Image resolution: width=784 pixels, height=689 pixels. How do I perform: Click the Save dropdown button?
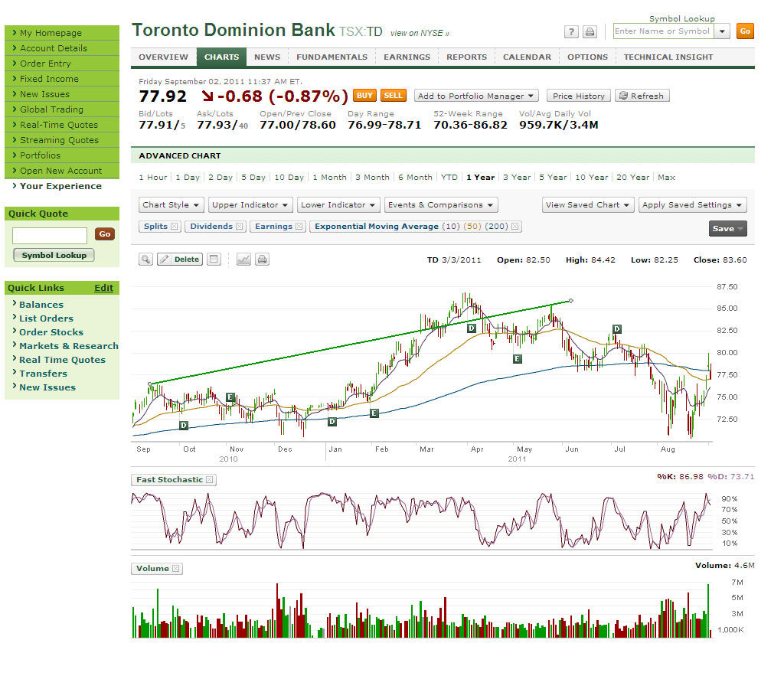[x=728, y=228]
